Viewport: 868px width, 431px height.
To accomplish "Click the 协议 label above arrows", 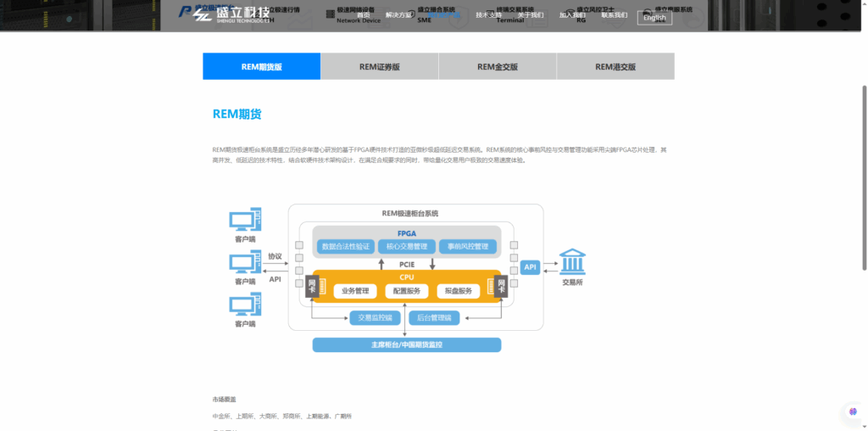I will click(275, 256).
